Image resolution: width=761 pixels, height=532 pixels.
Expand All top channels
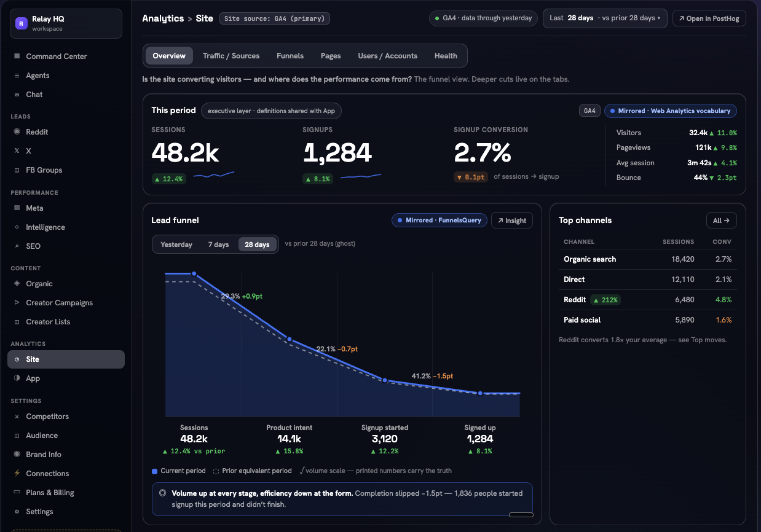click(x=722, y=221)
